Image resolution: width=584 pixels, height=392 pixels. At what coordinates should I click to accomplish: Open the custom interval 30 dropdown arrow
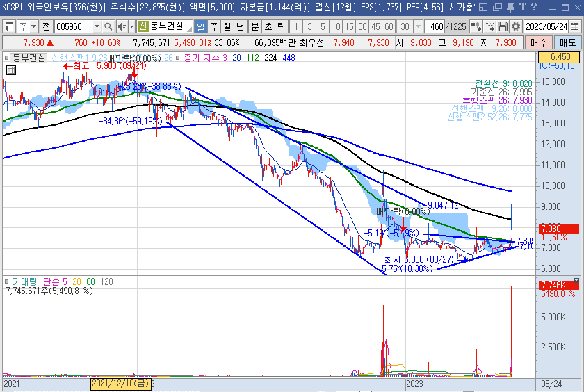pyautogui.click(x=418, y=26)
